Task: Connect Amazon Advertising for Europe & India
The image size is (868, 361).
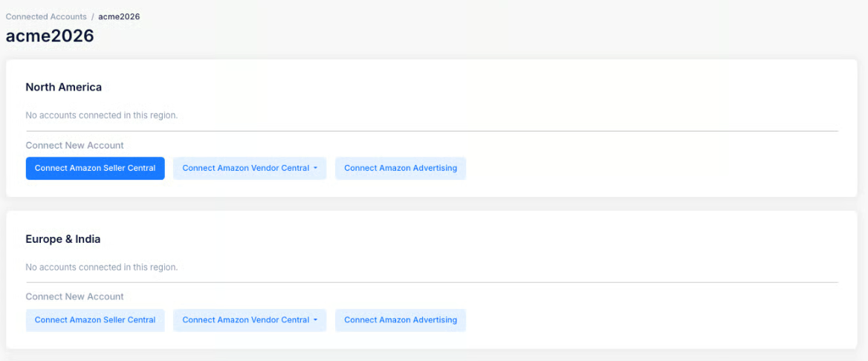Action: click(x=401, y=320)
